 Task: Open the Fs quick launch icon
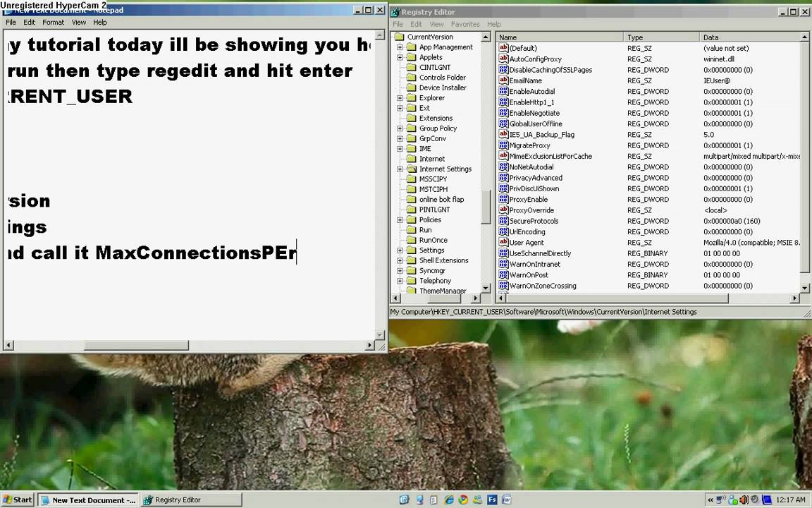(492, 500)
